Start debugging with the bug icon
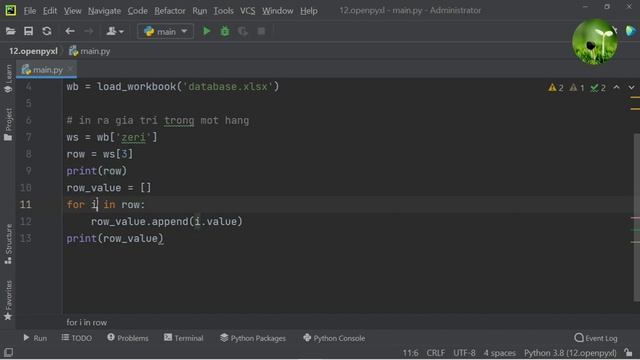640x360 pixels. pos(225,31)
